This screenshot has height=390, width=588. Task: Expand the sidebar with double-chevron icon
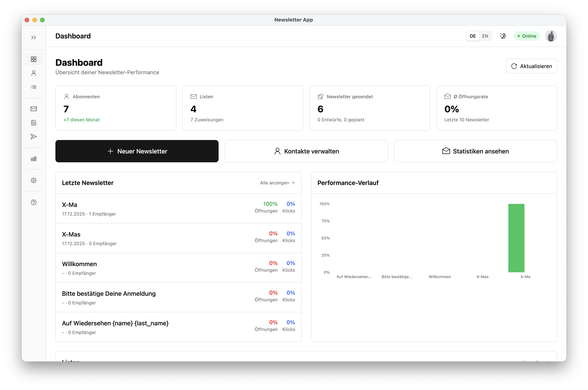34,37
